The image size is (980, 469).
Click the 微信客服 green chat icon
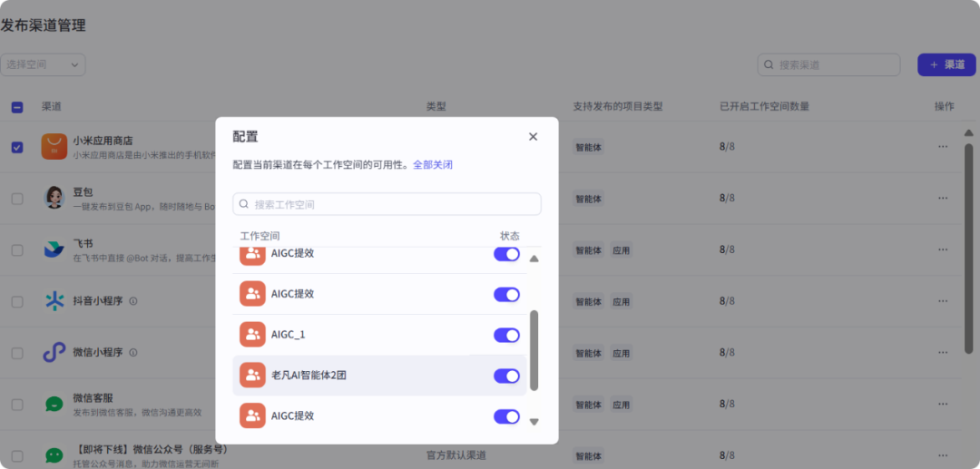click(54, 404)
